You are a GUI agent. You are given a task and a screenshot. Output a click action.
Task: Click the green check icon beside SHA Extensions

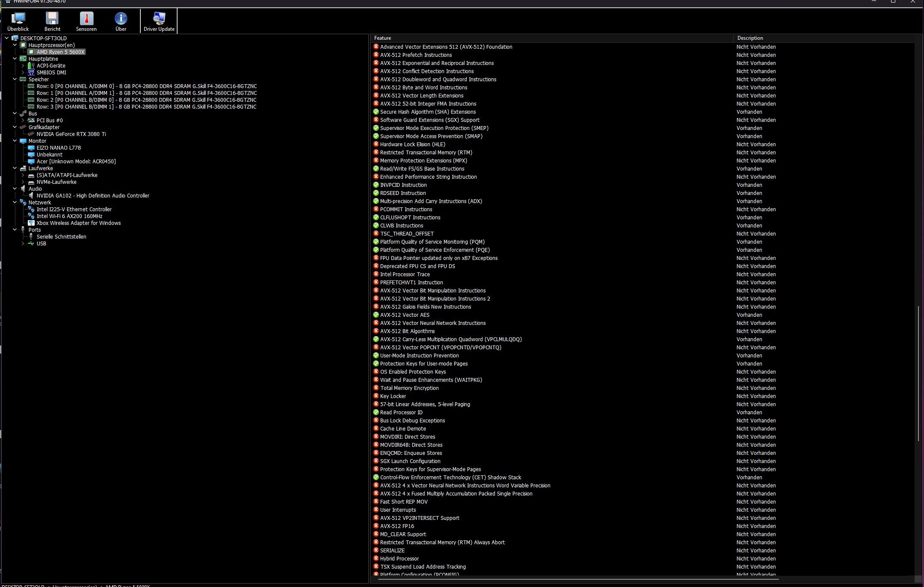[x=376, y=112]
